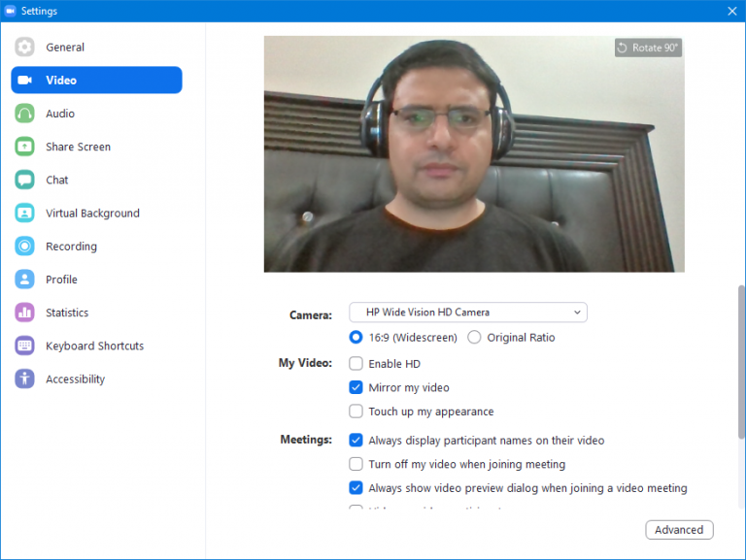Image resolution: width=746 pixels, height=560 pixels.
Task: Select the 16:9 Widescreen radio button
Action: [x=356, y=338]
